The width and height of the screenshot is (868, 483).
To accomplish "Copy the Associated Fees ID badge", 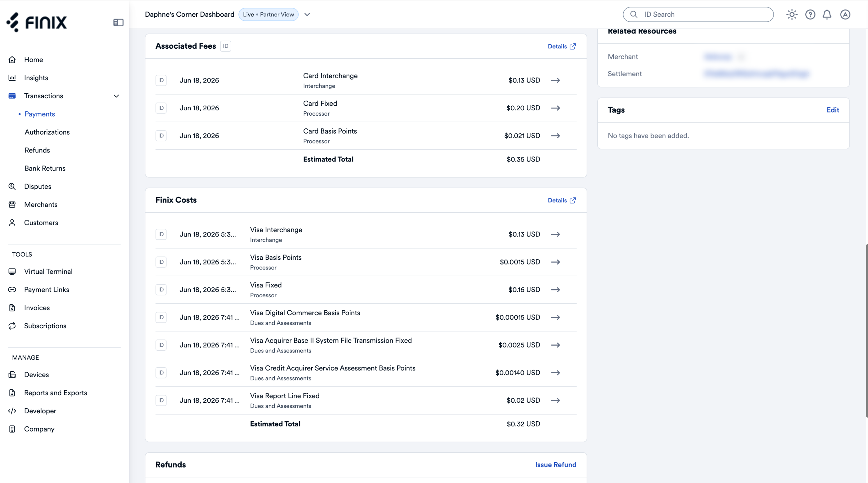I will click(225, 46).
